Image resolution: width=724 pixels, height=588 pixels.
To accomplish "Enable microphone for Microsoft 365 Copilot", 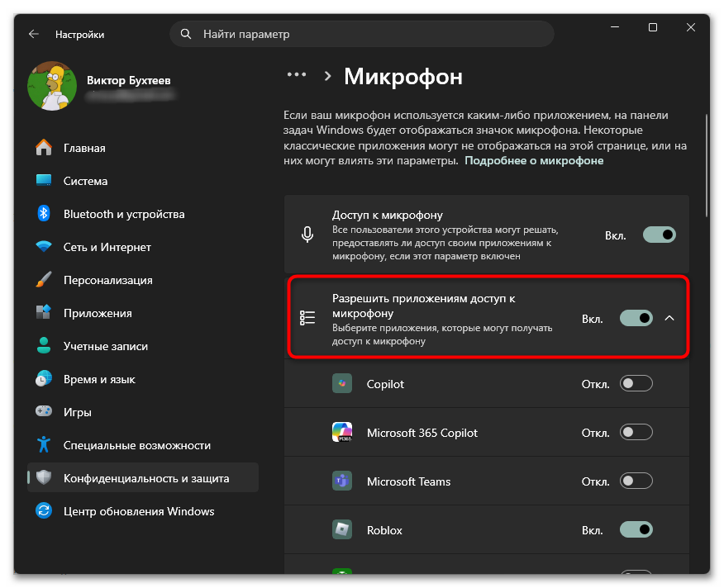I will [x=636, y=433].
